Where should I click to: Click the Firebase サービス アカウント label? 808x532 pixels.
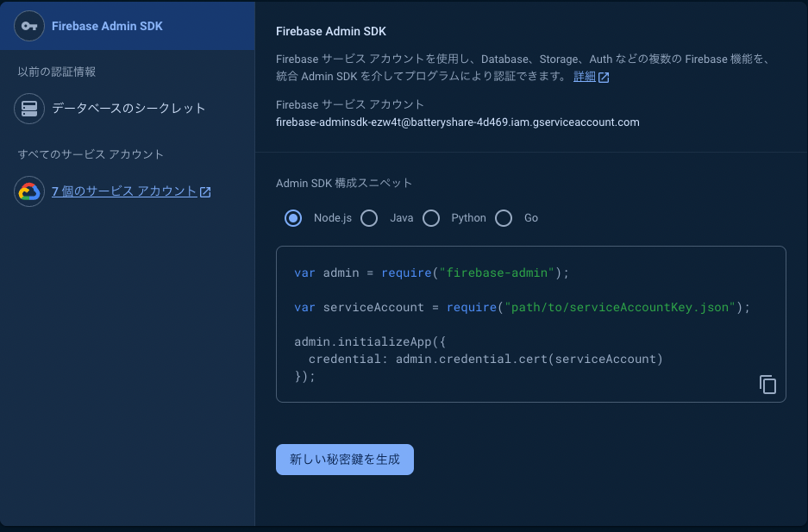pyautogui.click(x=350, y=104)
